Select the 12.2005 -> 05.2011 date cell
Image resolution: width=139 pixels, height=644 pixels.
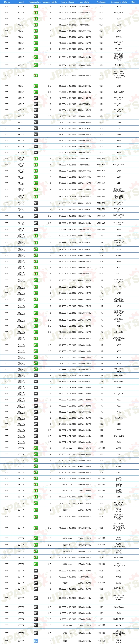click(68, 229)
